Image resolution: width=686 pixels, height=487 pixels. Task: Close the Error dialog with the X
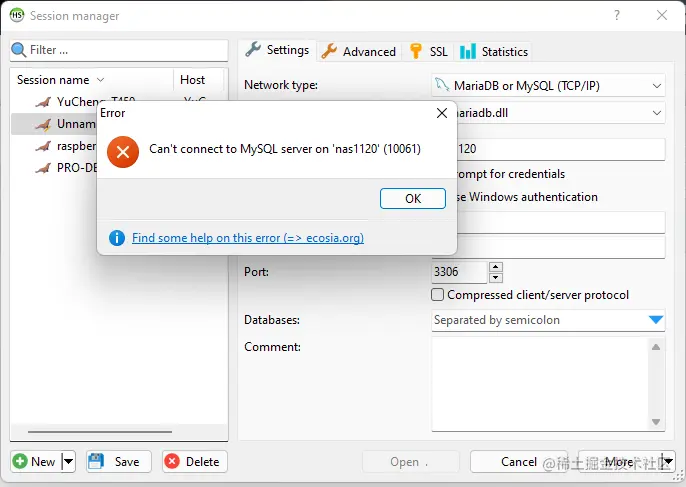tap(442, 113)
